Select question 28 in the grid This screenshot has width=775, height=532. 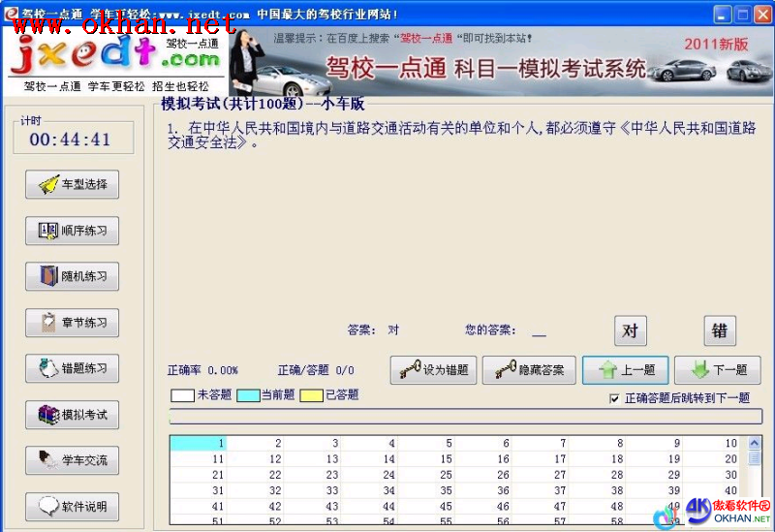click(598, 475)
